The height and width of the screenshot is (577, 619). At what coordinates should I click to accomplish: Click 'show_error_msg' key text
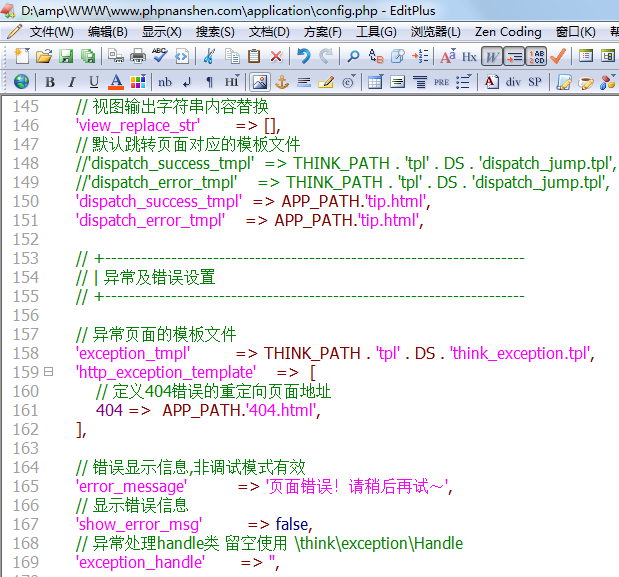coord(139,525)
